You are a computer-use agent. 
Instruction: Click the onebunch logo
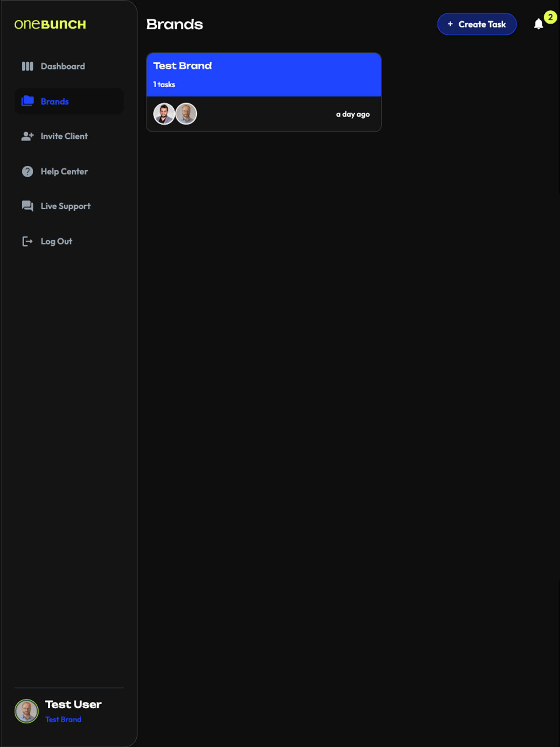50,24
